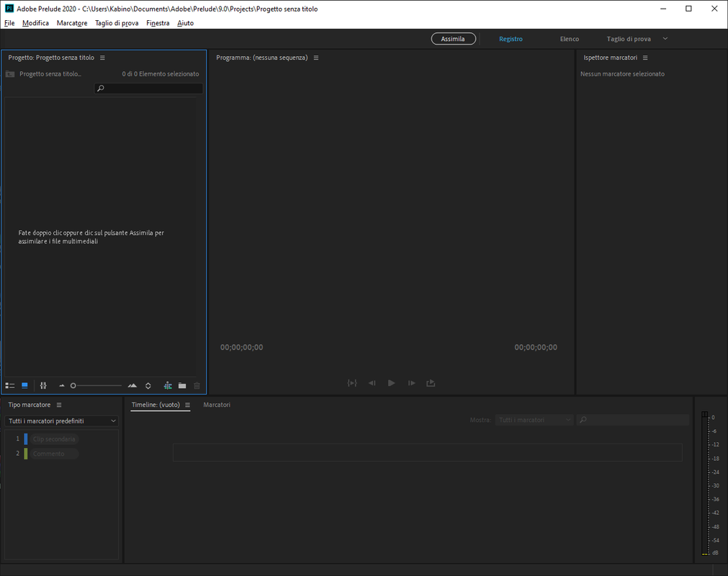Click the Timeline marker search field

(633, 420)
